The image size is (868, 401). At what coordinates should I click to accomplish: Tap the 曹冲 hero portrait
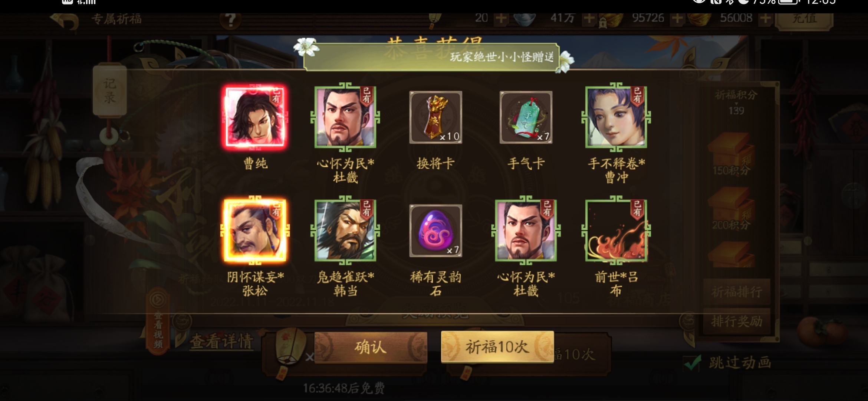(x=616, y=117)
